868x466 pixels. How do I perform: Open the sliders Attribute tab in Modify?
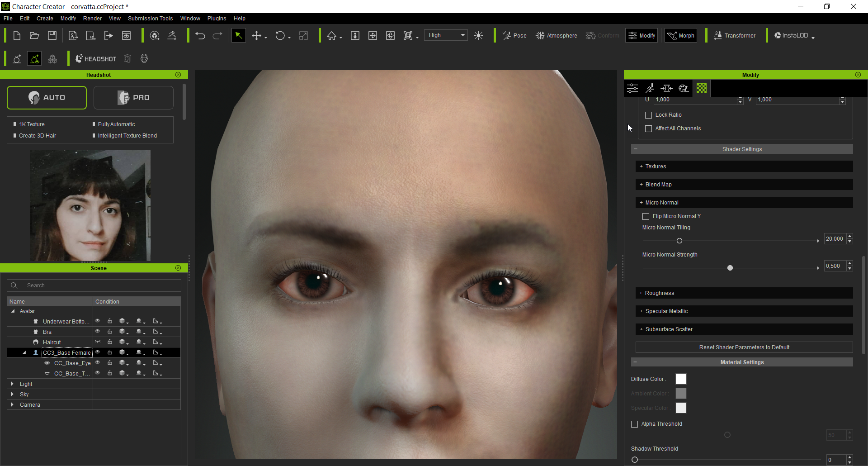(x=632, y=88)
